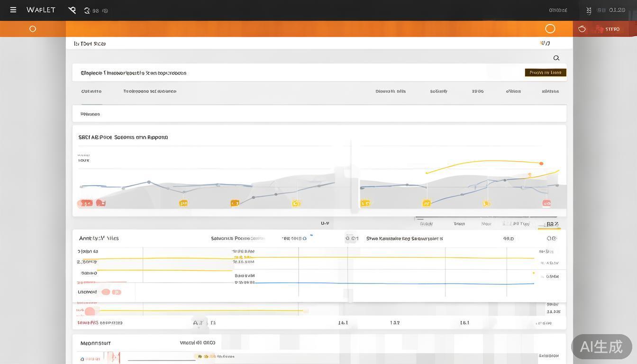This screenshot has width=637, height=364.
Task: Click the white circle icon on orange bar's right
Action: click(x=550, y=29)
